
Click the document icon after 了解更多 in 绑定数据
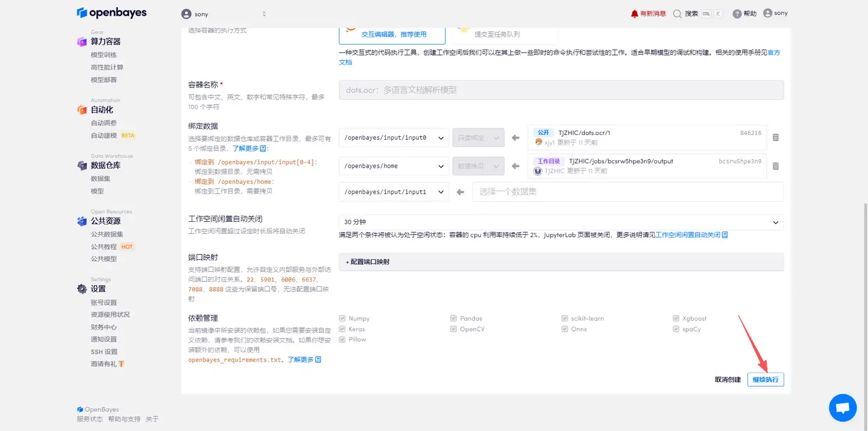tap(263, 148)
